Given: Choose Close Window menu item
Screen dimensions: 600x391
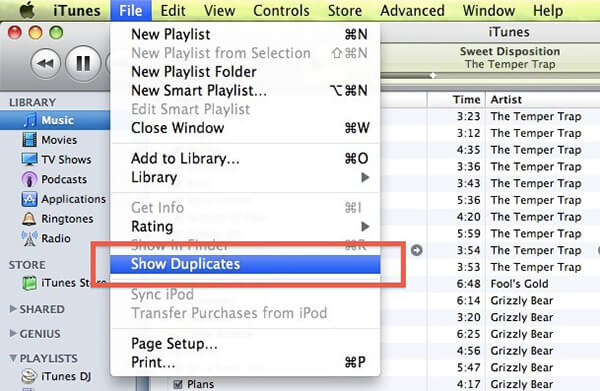Looking at the screenshot, I should pos(245,128).
